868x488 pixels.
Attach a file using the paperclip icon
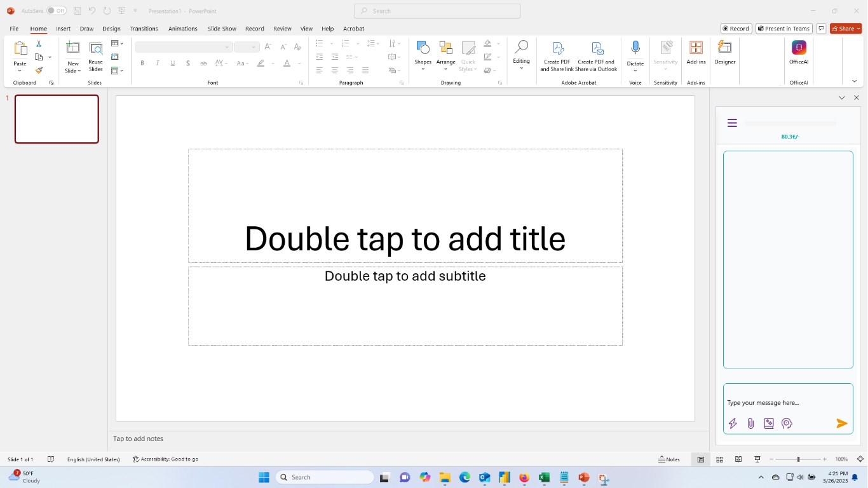(750, 423)
